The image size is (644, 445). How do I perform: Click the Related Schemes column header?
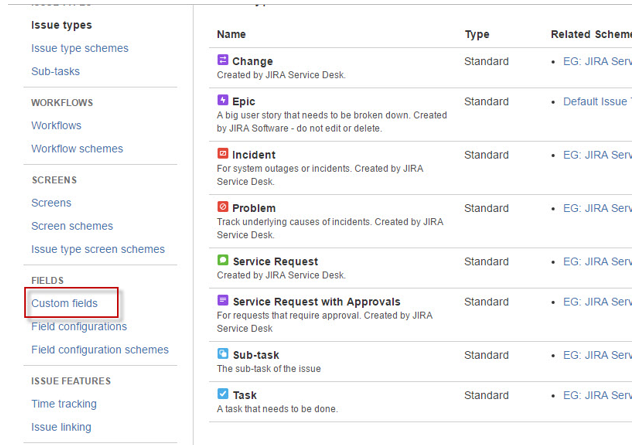point(591,34)
